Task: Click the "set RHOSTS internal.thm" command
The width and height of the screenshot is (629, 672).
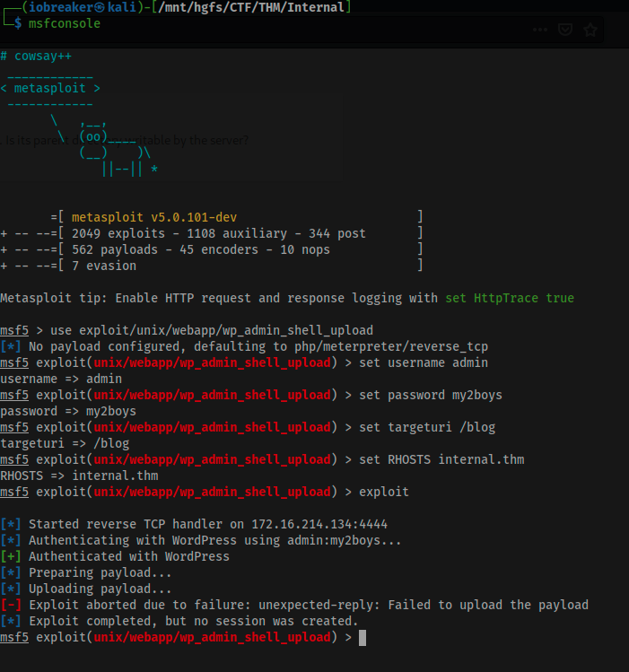Action: (441, 460)
